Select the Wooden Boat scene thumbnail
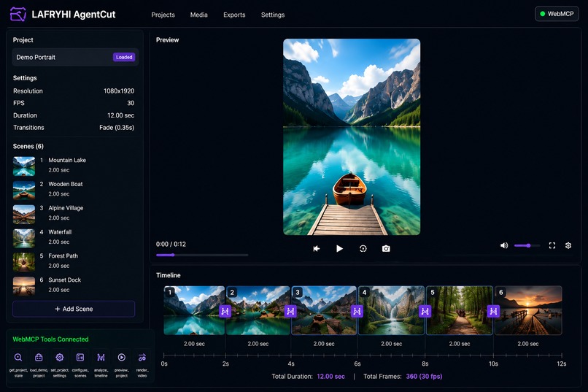 click(24, 191)
